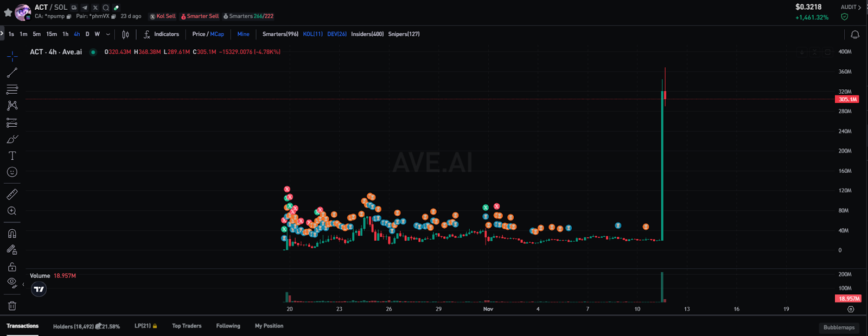Open the Fibonacci retracement tool

click(x=12, y=89)
